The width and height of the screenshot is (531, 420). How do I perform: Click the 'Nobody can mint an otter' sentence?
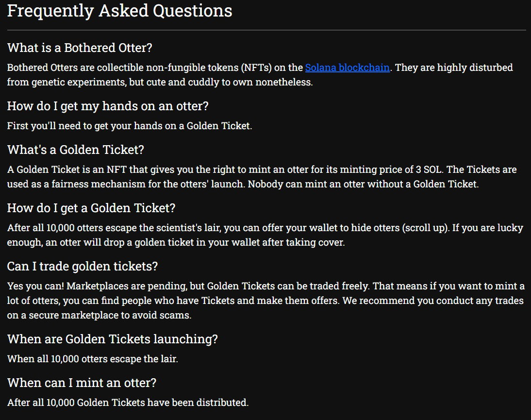363,184
